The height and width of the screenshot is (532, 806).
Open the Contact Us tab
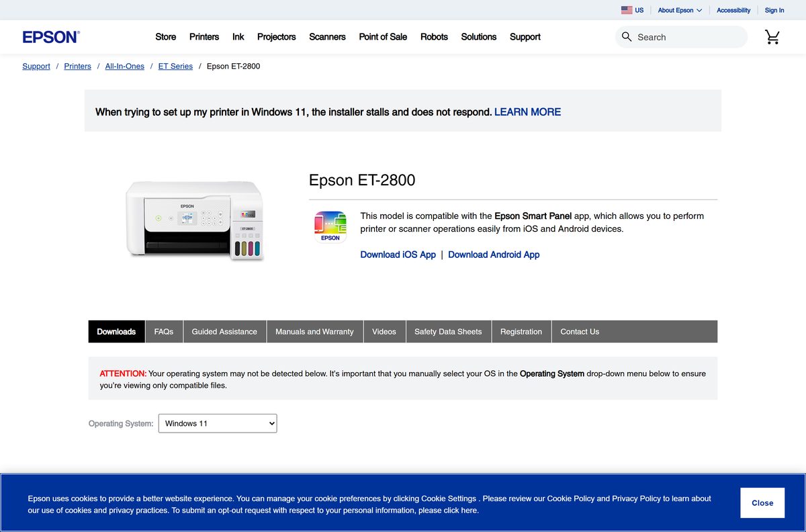[580, 332]
